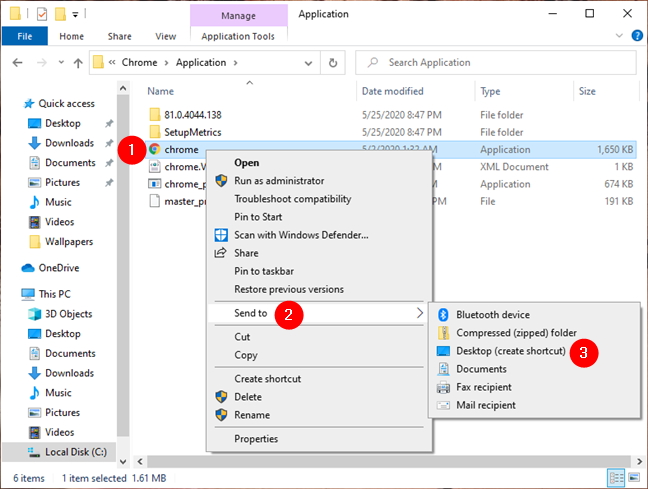The width and height of the screenshot is (648, 489).
Task: Click the shield icon beside Rename
Action: 221,415
